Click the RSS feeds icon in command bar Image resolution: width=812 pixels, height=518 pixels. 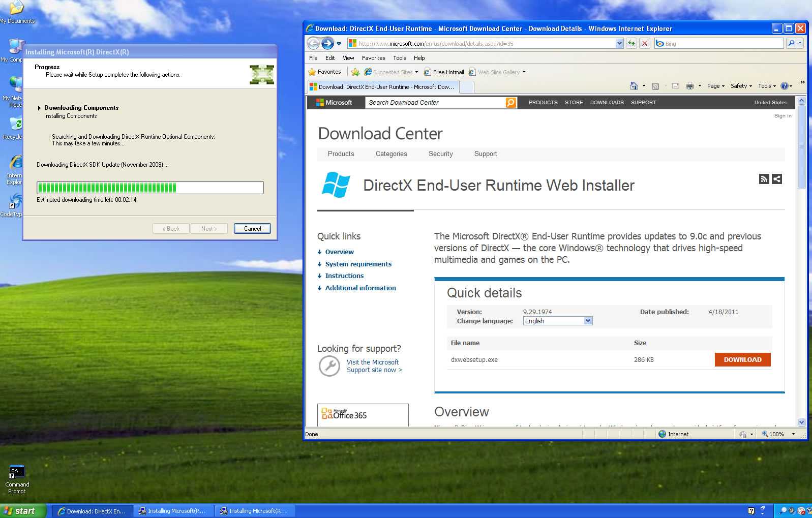click(x=655, y=86)
